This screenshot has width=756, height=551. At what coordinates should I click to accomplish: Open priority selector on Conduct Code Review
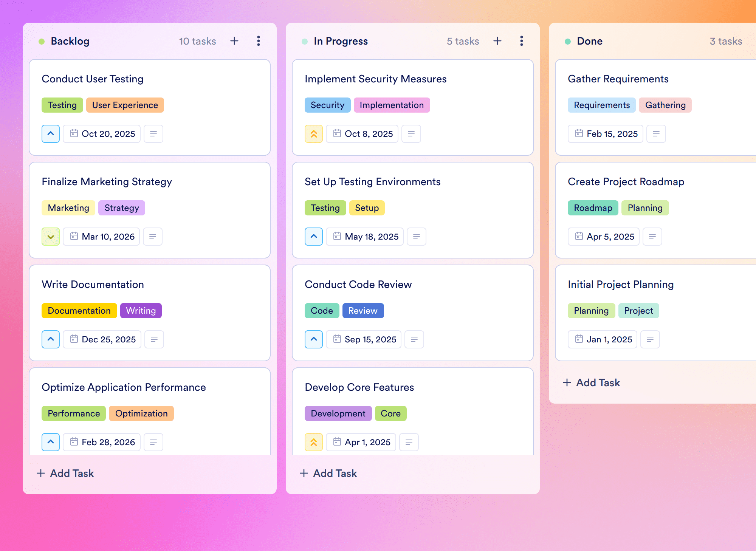click(x=314, y=339)
